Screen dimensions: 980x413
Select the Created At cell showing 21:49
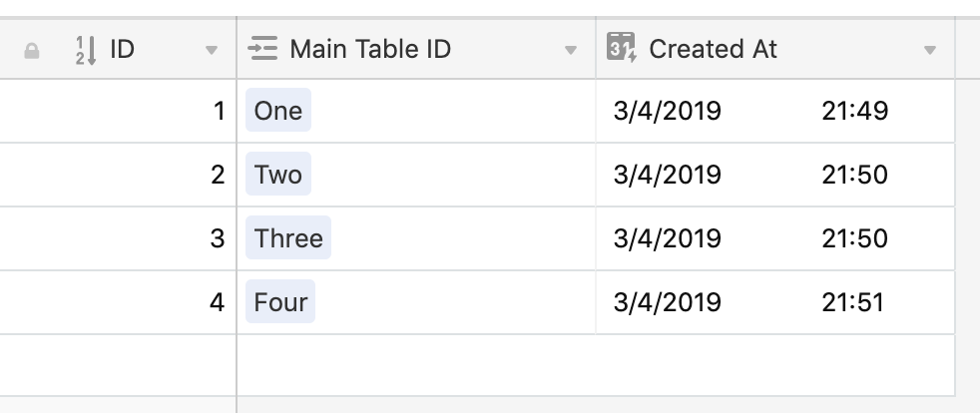pyautogui.click(x=775, y=111)
